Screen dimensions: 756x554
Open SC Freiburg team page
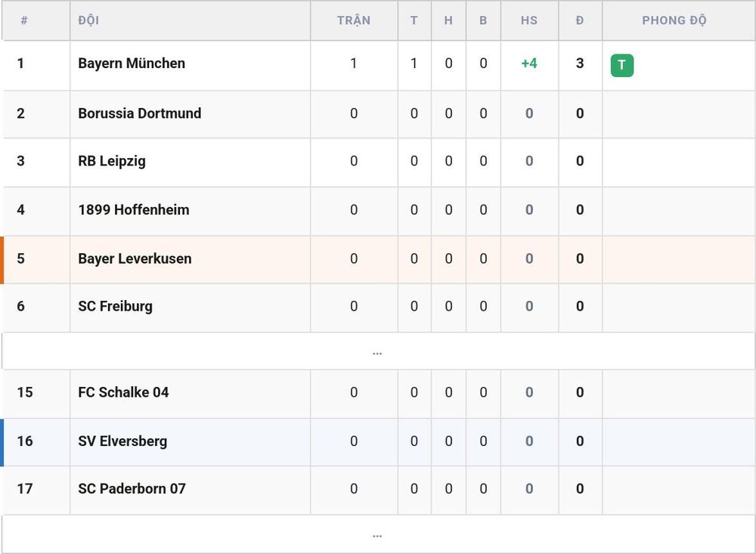click(x=115, y=306)
